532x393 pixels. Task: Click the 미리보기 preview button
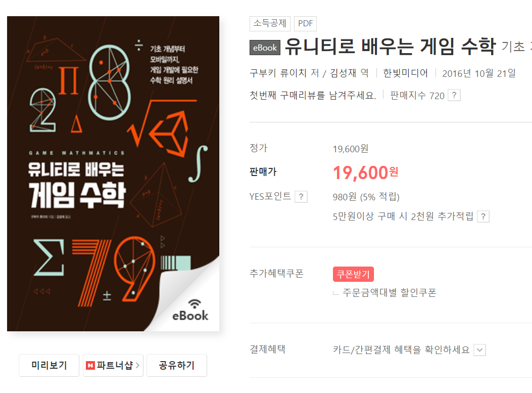tap(49, 366)
